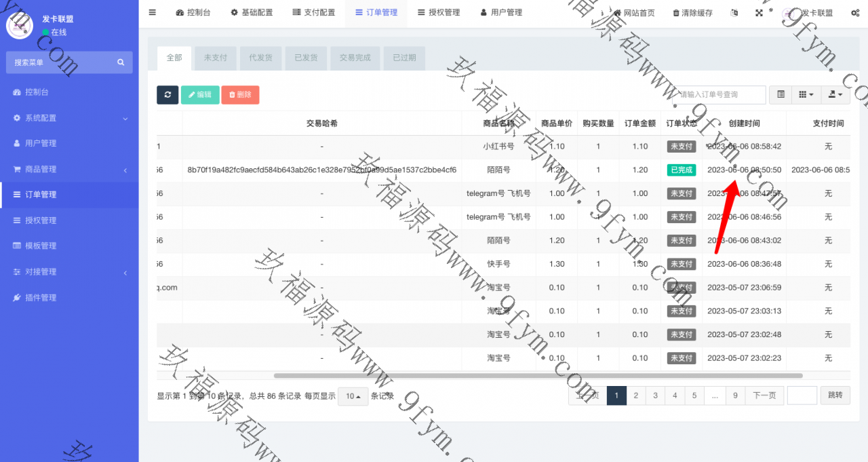Expand 商品管理 sidebar menu
Image resolution: width=868 pixels, height=462 pixels.
coord(69,169)
